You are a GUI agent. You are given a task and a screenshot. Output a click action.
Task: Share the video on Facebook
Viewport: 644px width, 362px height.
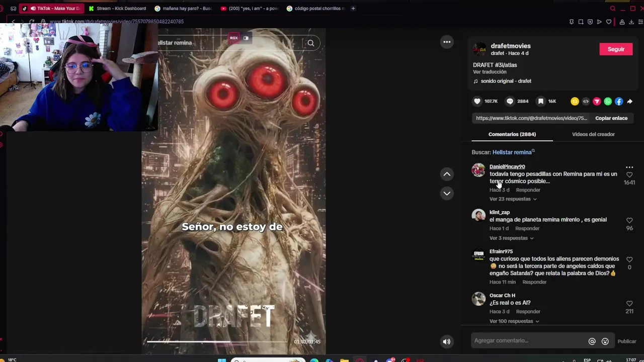(x=619, y=101)
